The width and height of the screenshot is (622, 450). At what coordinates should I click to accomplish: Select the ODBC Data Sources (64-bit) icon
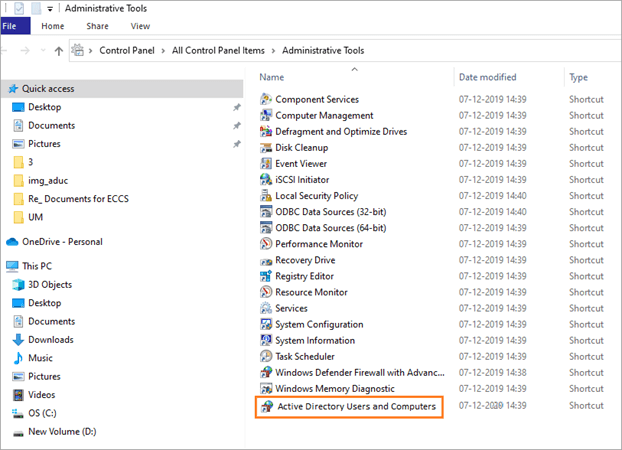266,228
